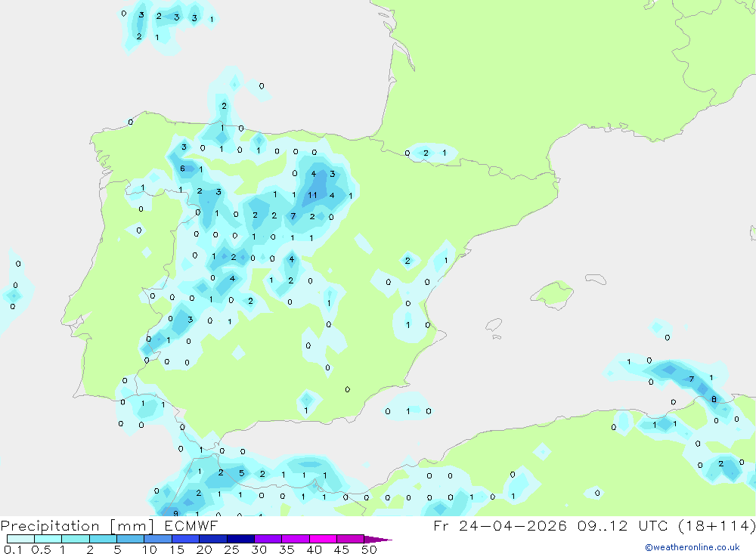
Task: Click the '25' legend scale label
Action: pos(232,549)
